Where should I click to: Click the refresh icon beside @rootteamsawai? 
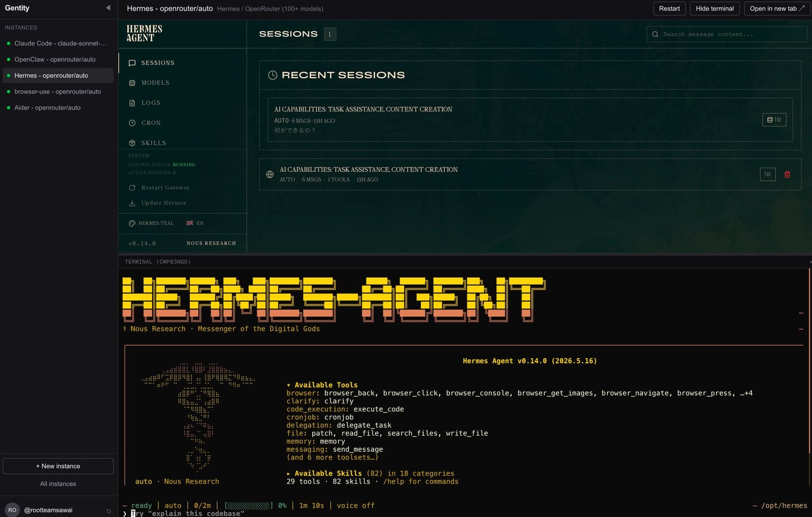(109, 510)
